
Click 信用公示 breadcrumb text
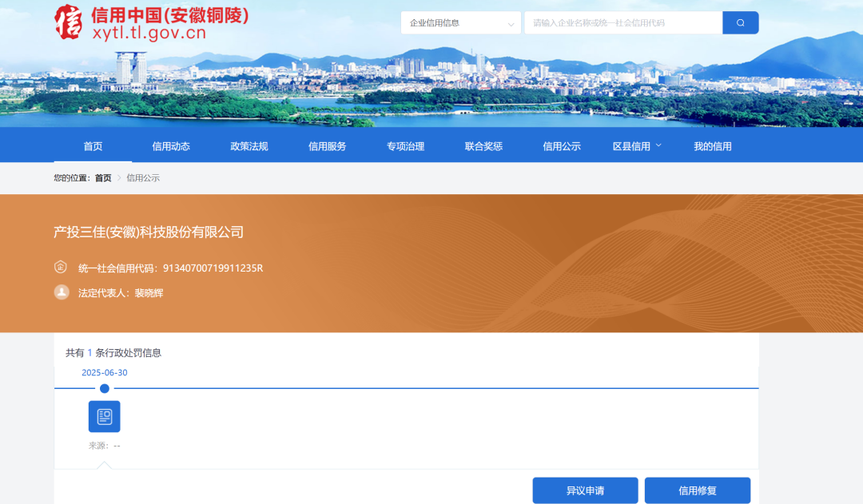pyautogui.click(x=143, y=178)
